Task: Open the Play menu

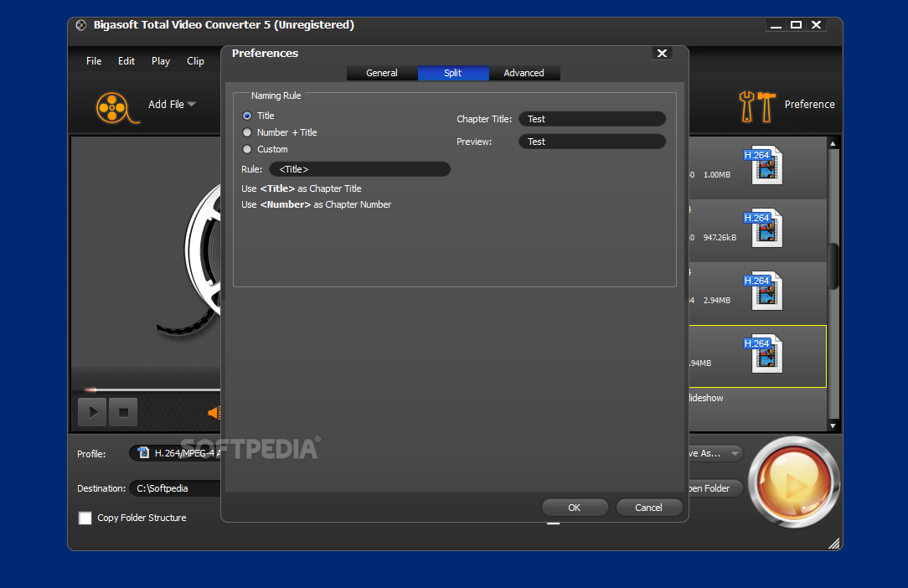Action: click(160, 61)
